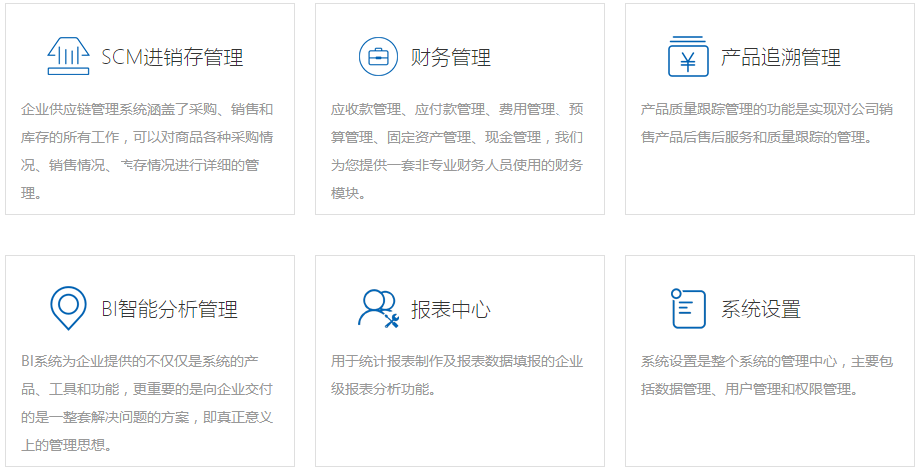The width and height of the screenshot is (924, 472).
Task: Open the BI智能分析管理 title
Action: point(169,310)
